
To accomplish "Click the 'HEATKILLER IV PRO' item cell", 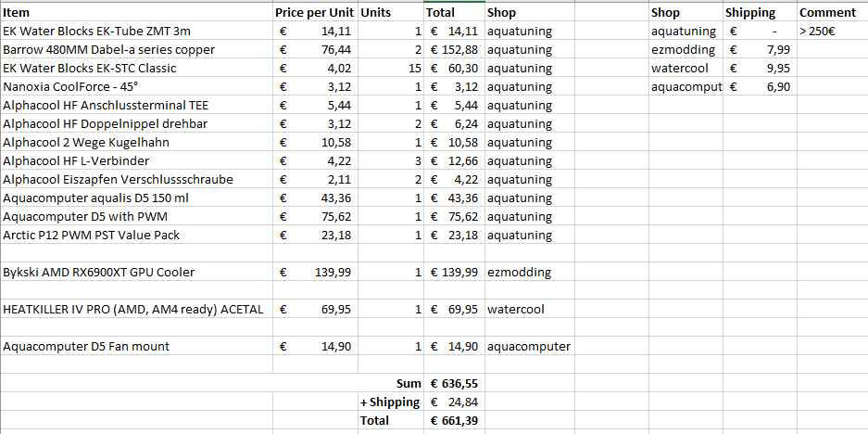I will point(136,310).
